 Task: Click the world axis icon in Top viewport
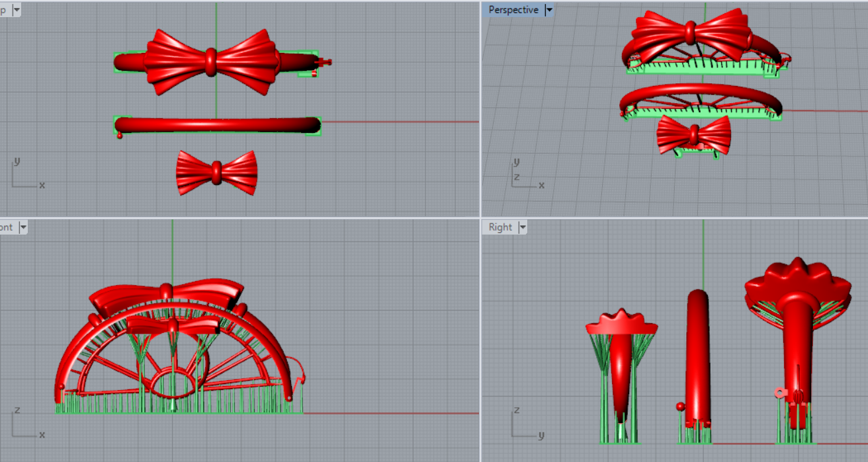25,175
